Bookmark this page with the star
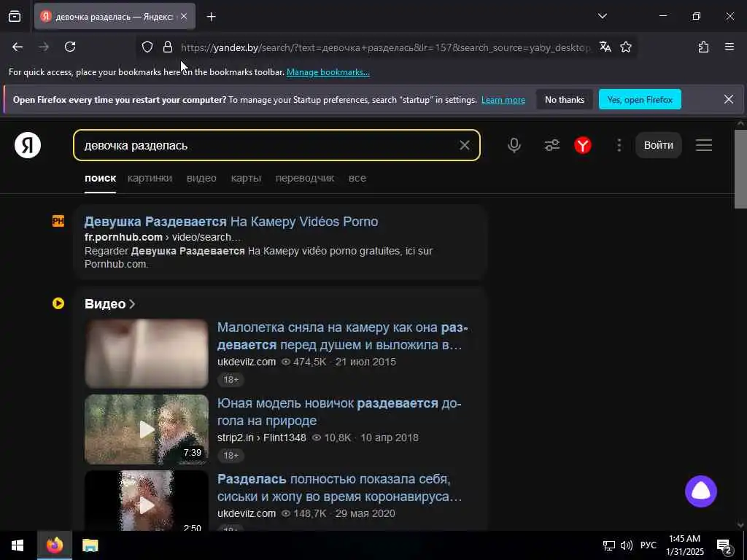The width and height of the screenshot is (747, 560). tap(625, 47)
